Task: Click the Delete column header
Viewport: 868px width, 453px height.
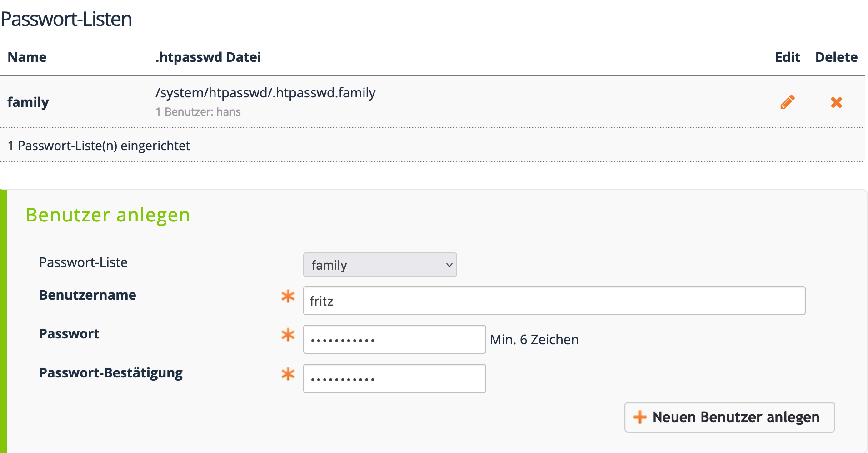Action: click(836, 57)
